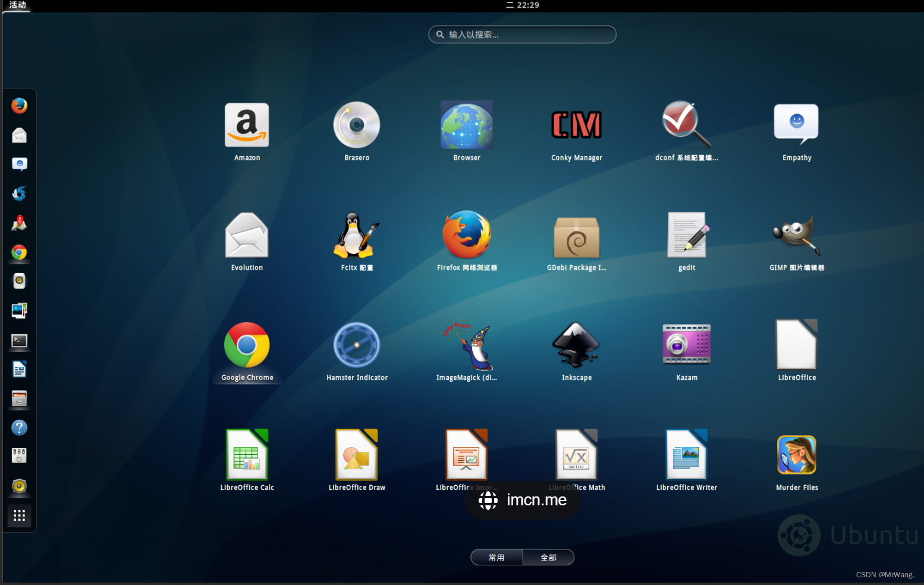924x585 pixels.
Task: Open LibreOffice Impress icon
Action: [x=467, y=455]
